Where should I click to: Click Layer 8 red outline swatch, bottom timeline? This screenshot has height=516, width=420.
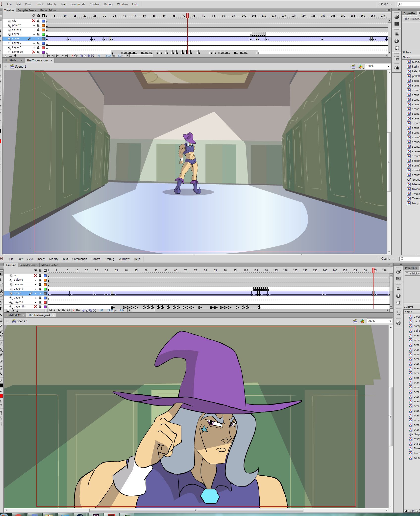click(x=45, y=302)
